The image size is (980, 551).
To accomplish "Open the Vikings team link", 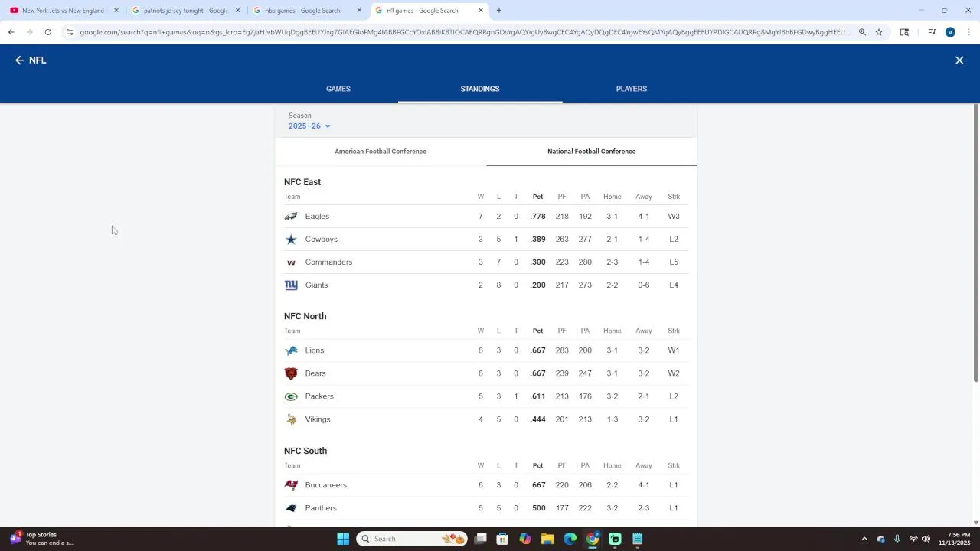I will 318,419.
